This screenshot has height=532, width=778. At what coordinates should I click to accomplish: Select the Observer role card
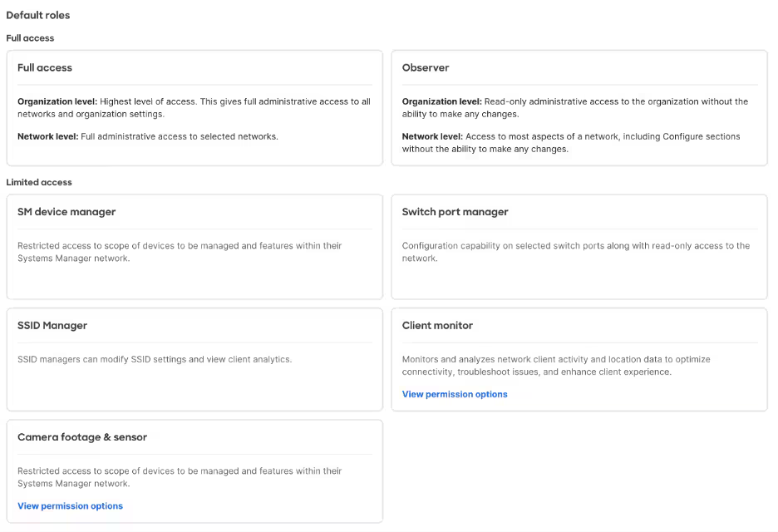pos(579,108)
